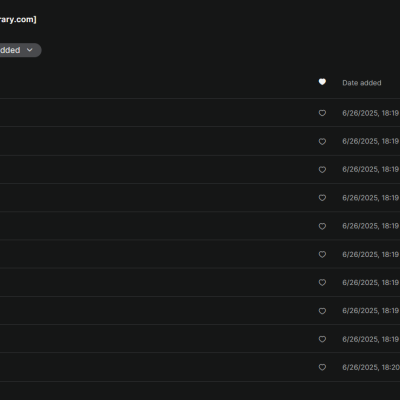
Task: Select the date text '6/26/2025, 18:20'
Action: tap(371, 367)
